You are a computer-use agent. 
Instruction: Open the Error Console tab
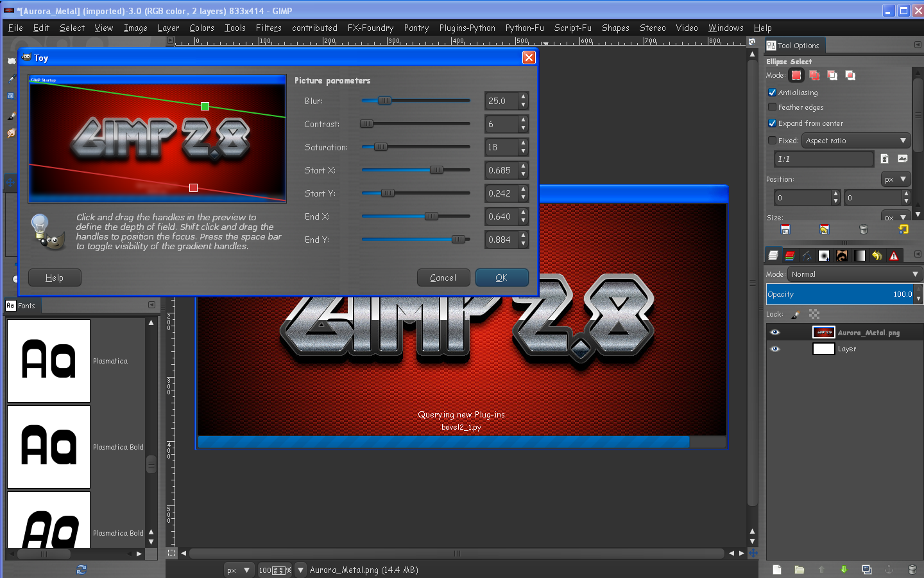coord(894,256)
